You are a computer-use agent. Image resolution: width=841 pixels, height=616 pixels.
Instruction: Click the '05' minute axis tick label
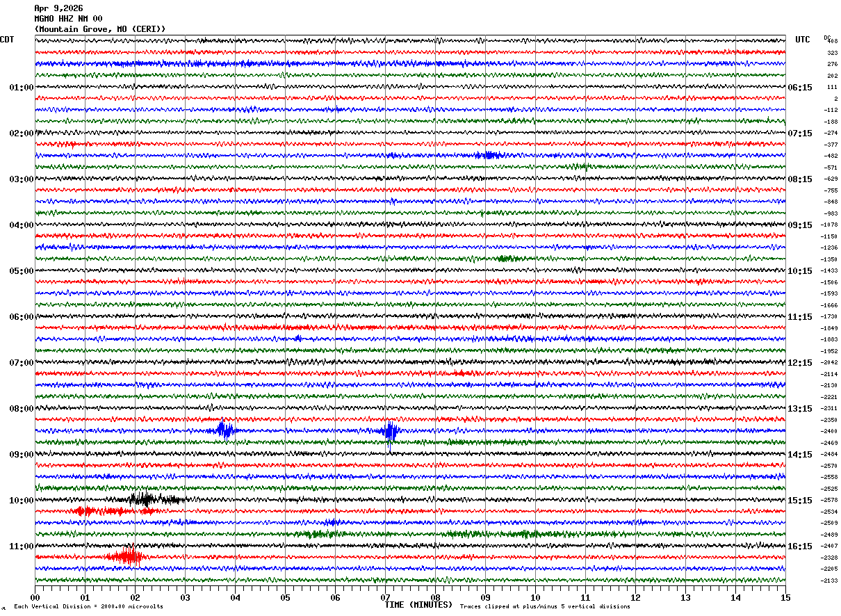(285, 597)
